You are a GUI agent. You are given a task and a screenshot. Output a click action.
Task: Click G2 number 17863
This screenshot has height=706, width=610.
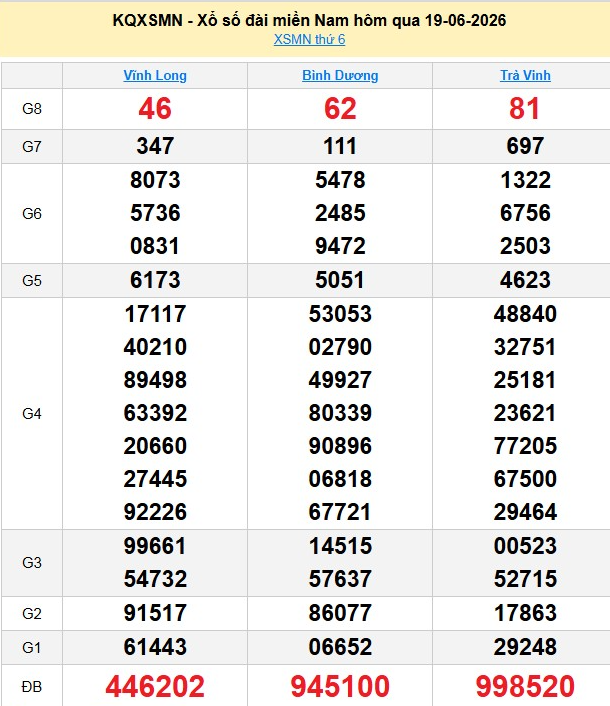[x=525, y=613]
